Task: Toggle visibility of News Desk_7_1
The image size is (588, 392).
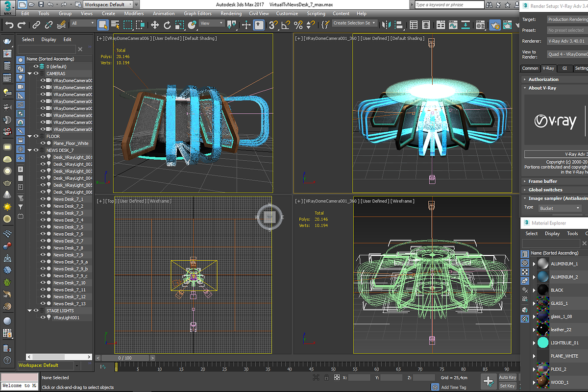Action: click(x=43, y=199)
